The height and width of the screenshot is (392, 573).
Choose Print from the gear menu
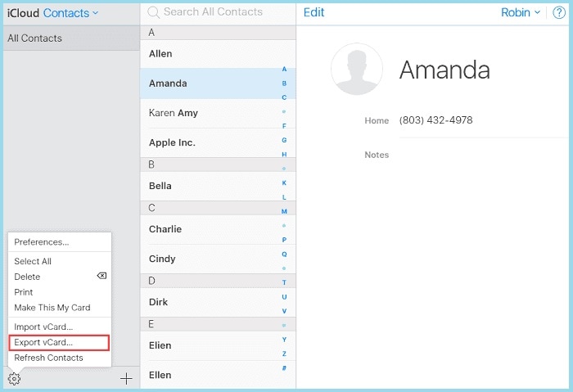[60, 292]
